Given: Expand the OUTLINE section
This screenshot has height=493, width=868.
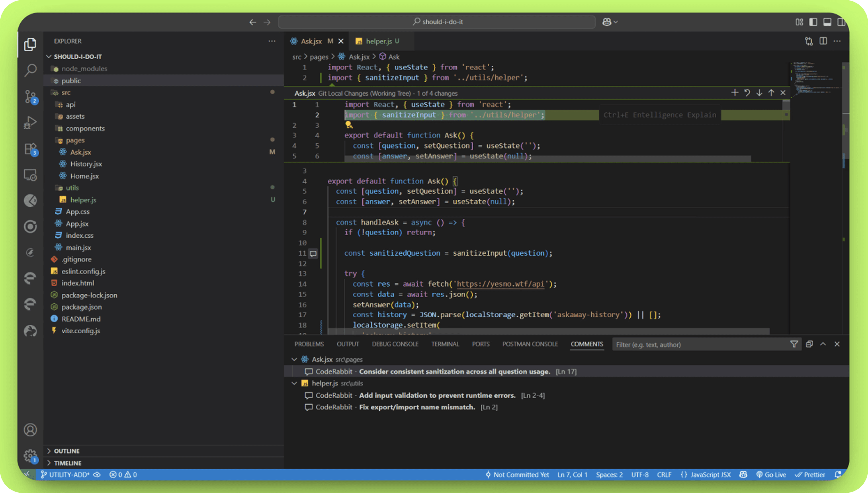Looking at the screenshot, I should 67,451.
